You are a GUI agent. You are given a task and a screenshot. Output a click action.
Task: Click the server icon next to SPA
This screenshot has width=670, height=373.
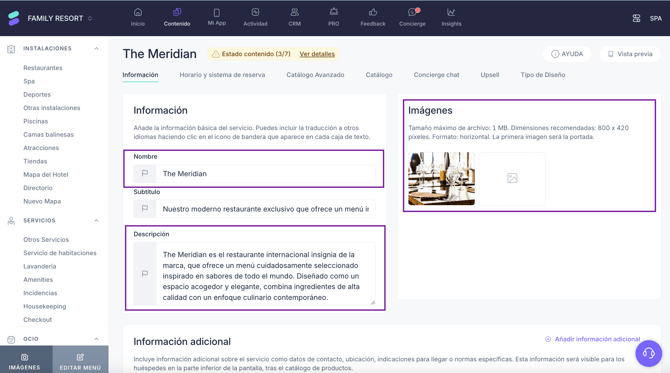636,18
